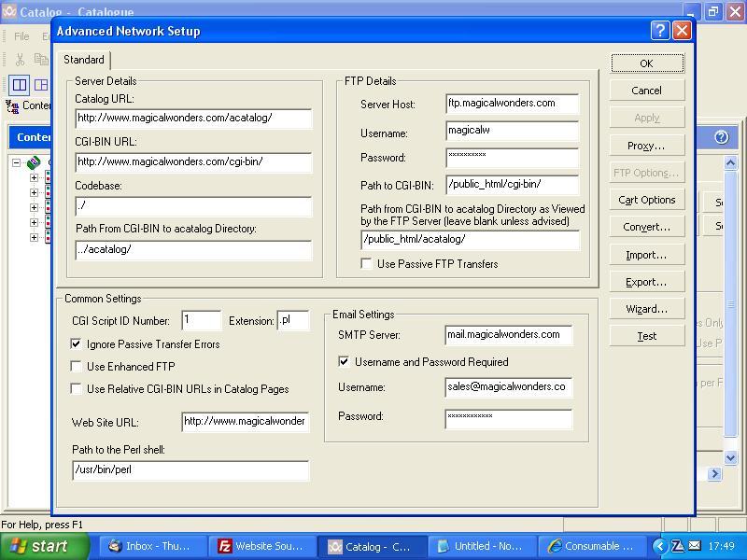Expand the first child tree node
The width and height of the screenshot is (747, 560).
pos(34,177)
